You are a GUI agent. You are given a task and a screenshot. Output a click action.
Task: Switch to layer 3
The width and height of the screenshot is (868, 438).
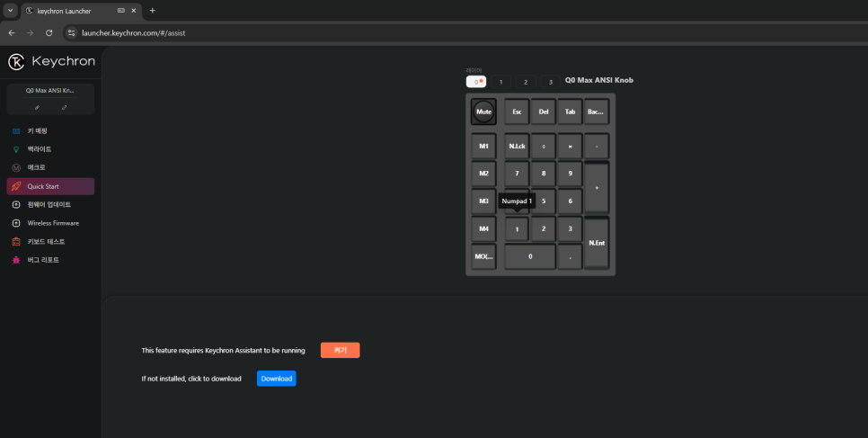(550, 82)
